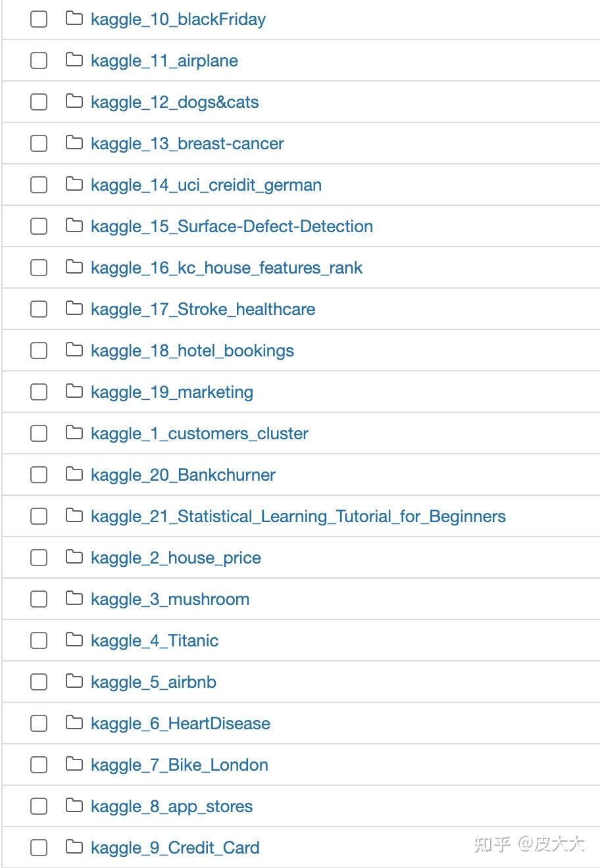600x868 pixels.
Task: Open kaggle_17_Stroke_healthcare folder
Action: pyautogui.click(x=203, y=309)
